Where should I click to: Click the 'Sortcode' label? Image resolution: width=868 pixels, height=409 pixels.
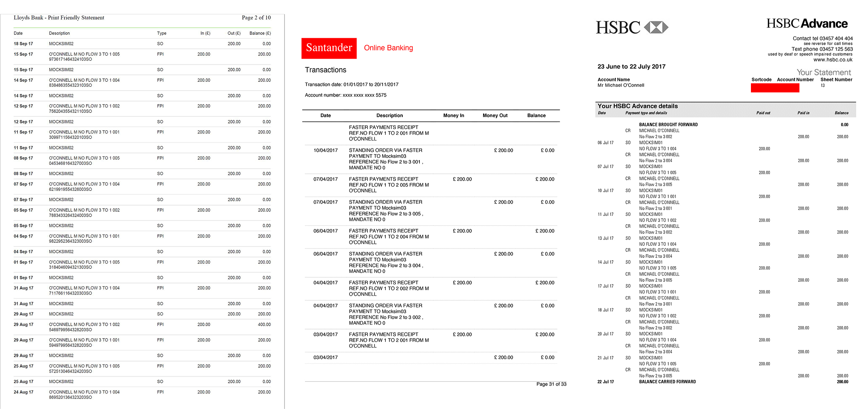pos(762,80)
